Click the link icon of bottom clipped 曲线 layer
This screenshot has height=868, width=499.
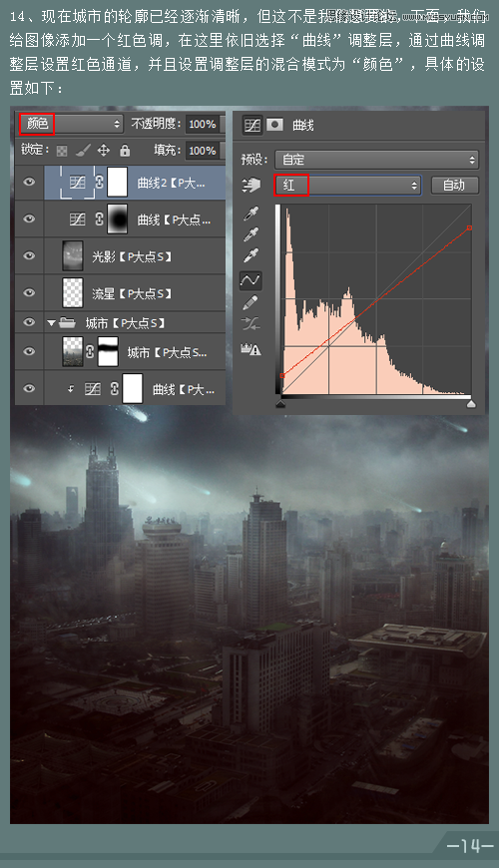pyautogui.click(x=115, y=389)
